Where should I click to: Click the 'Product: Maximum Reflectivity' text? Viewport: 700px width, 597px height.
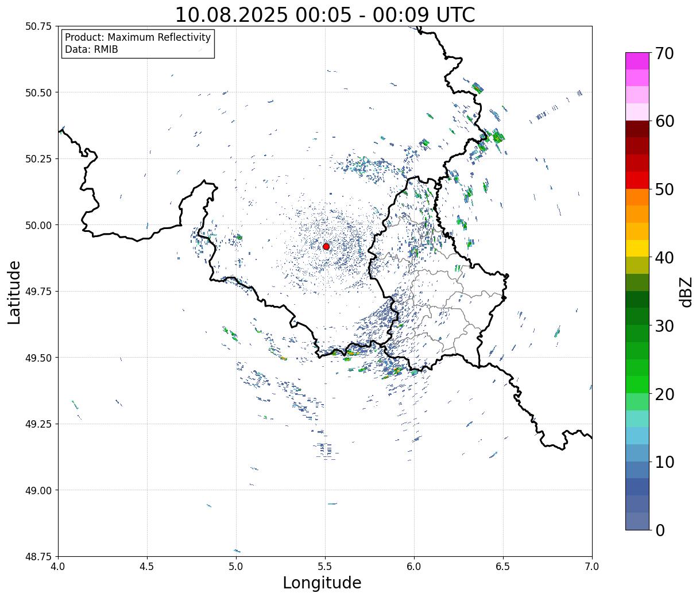138,37
